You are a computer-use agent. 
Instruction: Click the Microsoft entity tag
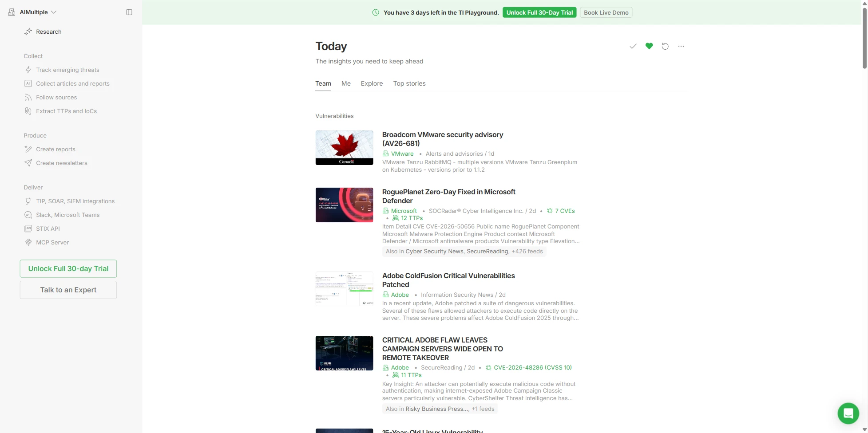click(404, 211)
